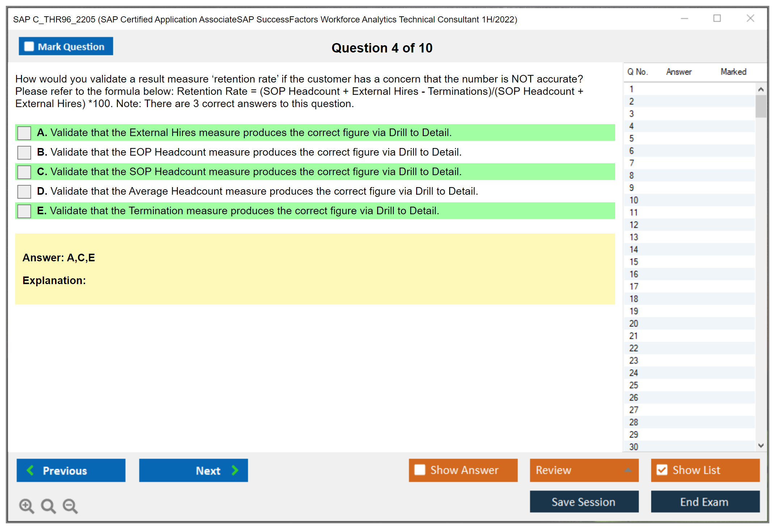Toggle the Show Answer checkbox
778x532 pixels.
pos(420,470)
